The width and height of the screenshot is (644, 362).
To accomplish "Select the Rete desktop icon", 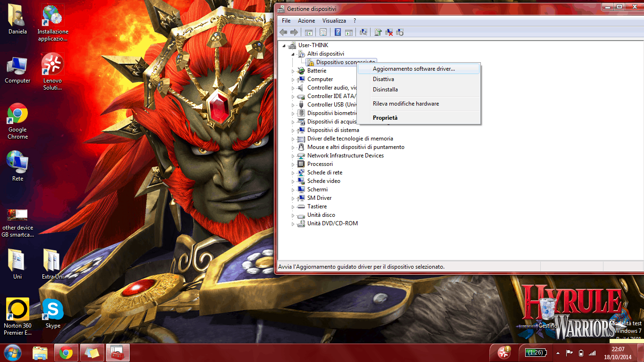I will coord(18,166).
